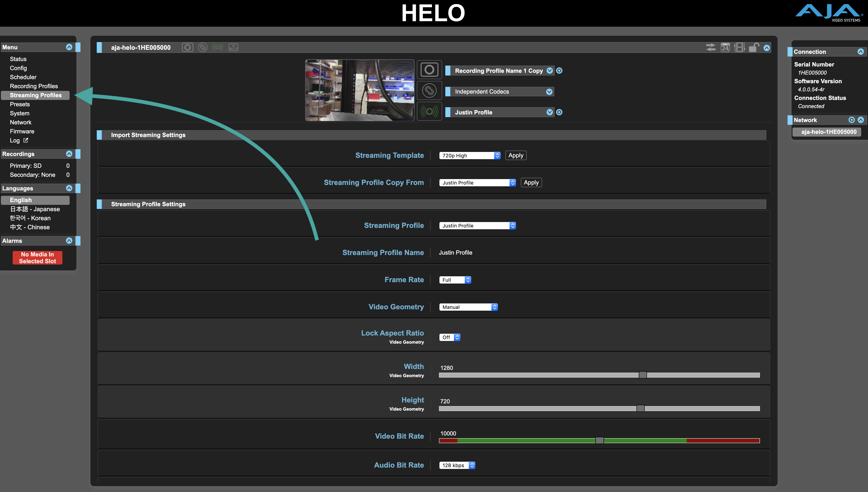The height and width of the screenshot is (492, 868).
Task: Open the calendar scheduler icon in header
Action: point(725,48)
